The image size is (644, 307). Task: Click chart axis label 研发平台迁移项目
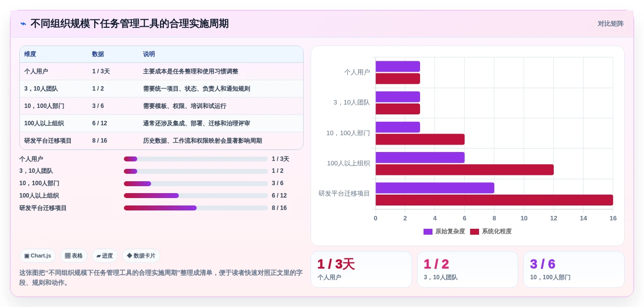(x=344, y=194)
